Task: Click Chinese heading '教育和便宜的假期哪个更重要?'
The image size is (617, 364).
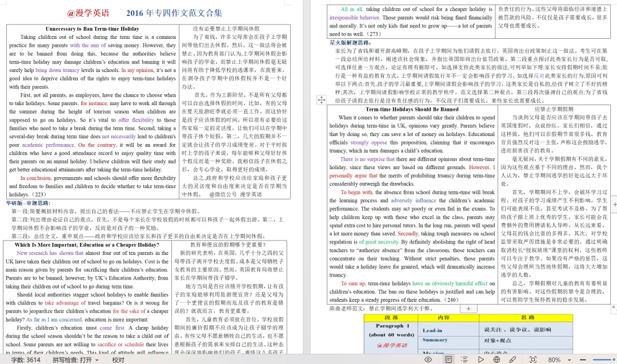Action: [228, 245]
